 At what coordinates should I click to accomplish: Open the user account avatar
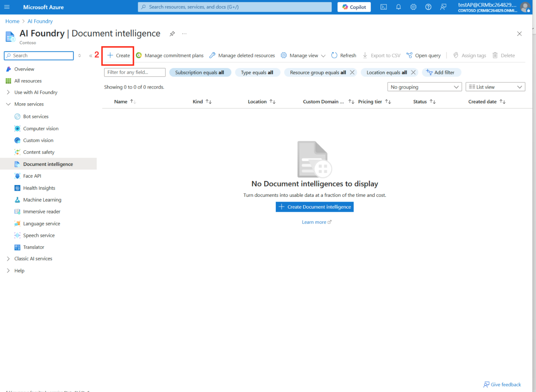(x=525, y=7)
